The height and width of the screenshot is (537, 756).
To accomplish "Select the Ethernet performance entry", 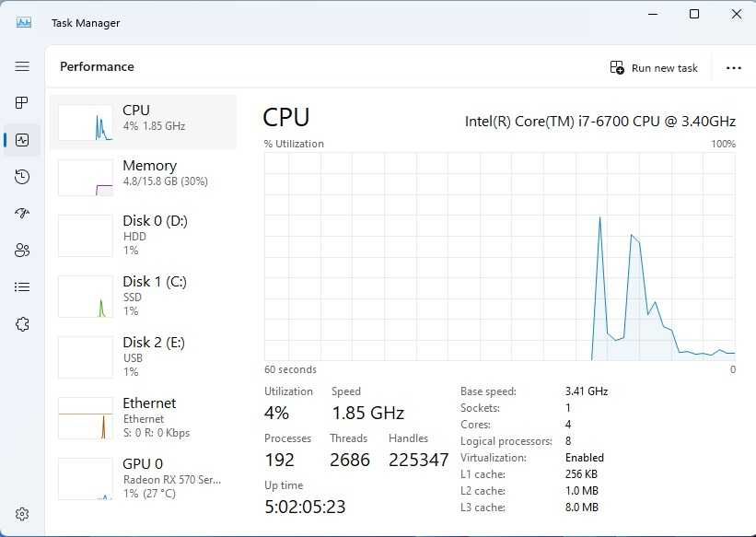I will [x=143, y=417].
